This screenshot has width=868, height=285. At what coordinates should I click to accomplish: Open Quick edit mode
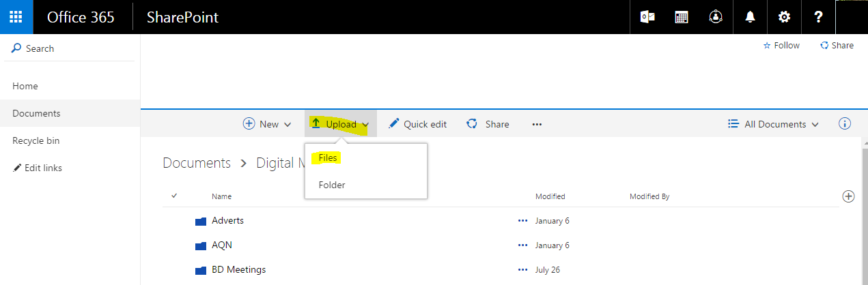pyautogui.click(x=417, y=124)
